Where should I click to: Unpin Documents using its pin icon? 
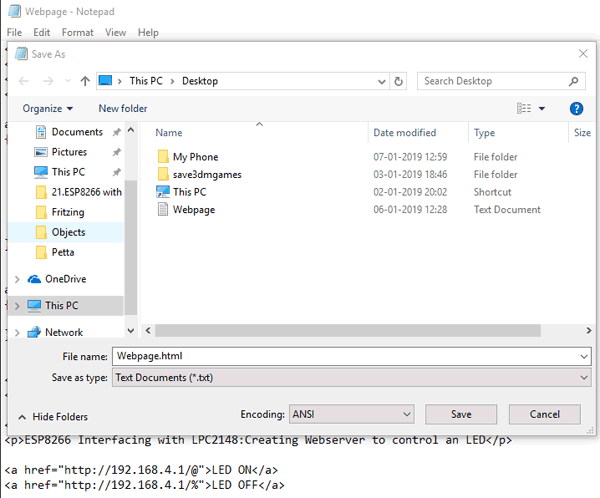click(x=116, y=132)
